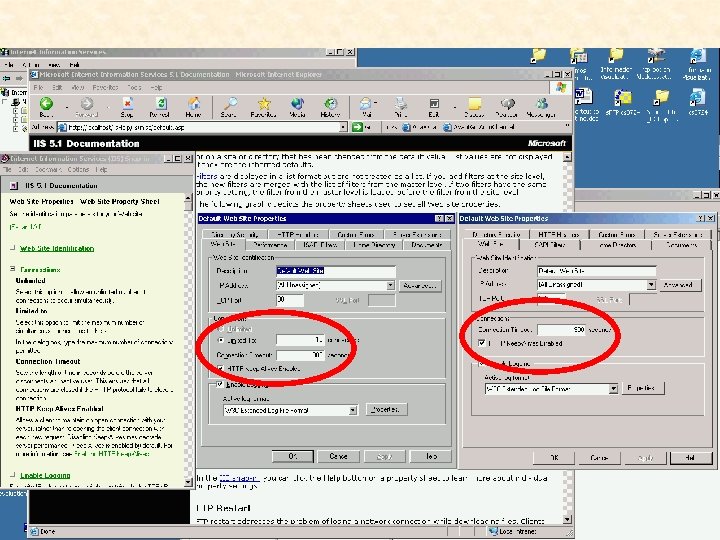The image size is (720, 540).
Task: Expand Enable Logging section marker in help pane
Action: 12,475
